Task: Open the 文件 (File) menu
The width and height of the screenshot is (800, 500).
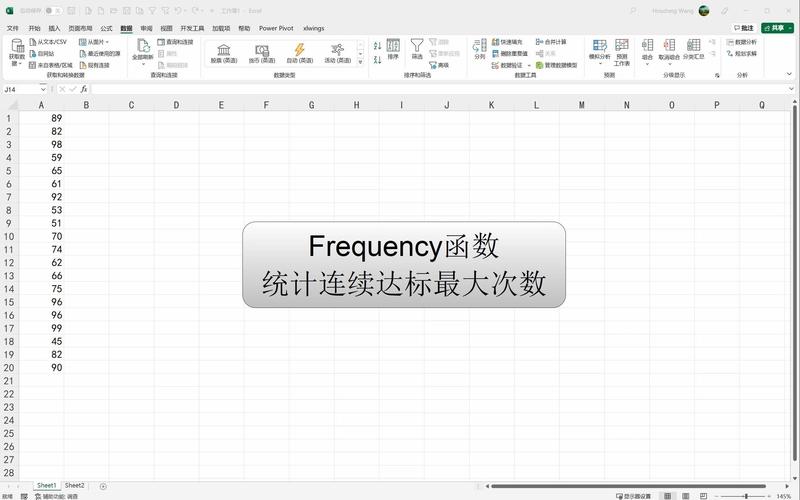Action: pos(13,29)
